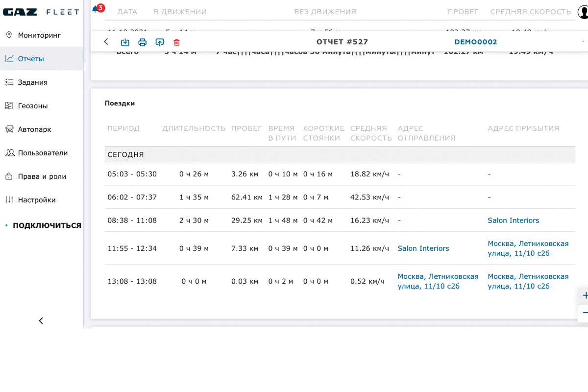
Task: Open Salon Interiors arrival address for 08:38 trip
Action: [513, 220]
